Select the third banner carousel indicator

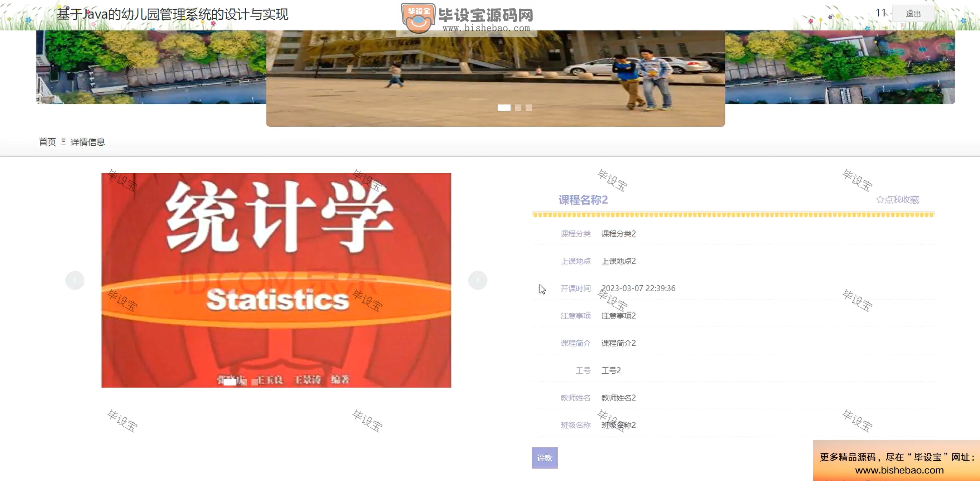pos(528,108)
